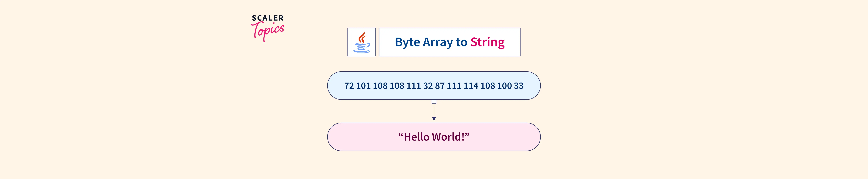Click the small square connector below byte array
868x179 pixels.
click(x=434, y=102)
